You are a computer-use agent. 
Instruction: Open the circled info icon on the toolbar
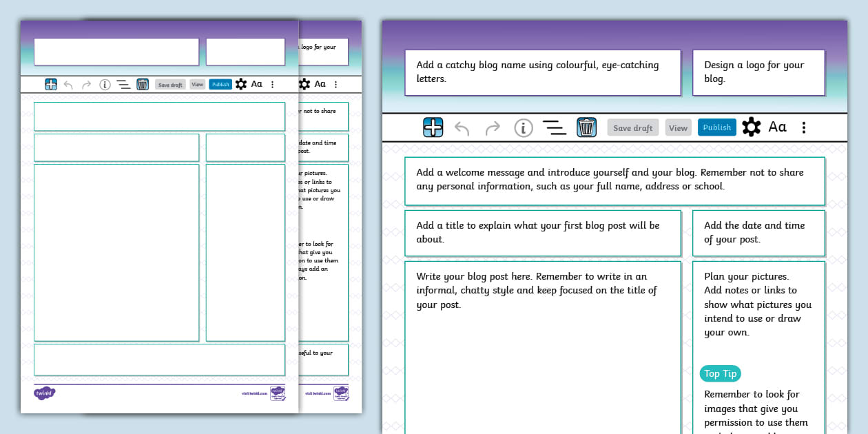pyautogui.click(x=523, y=127)
